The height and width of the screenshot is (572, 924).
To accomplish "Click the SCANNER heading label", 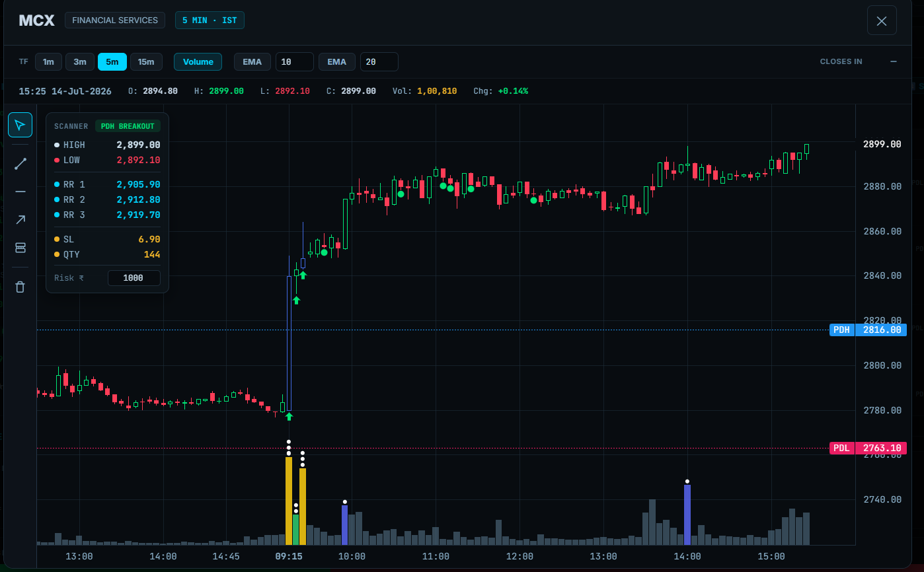I will [x=71, y=126].
